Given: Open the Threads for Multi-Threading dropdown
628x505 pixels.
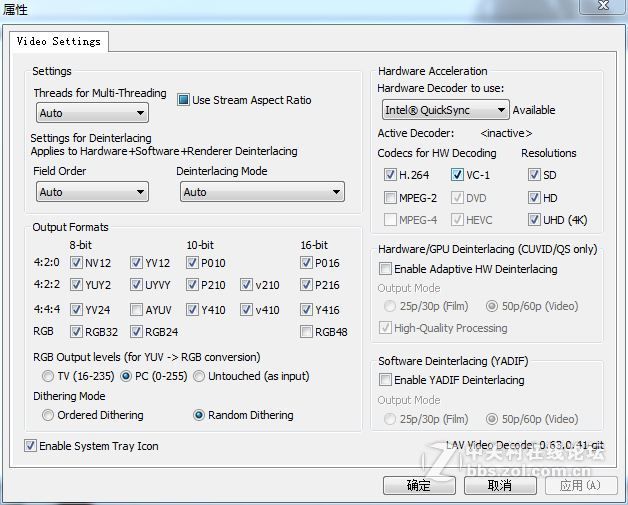Looking at the screenshot, I should (x=92, y=113).
